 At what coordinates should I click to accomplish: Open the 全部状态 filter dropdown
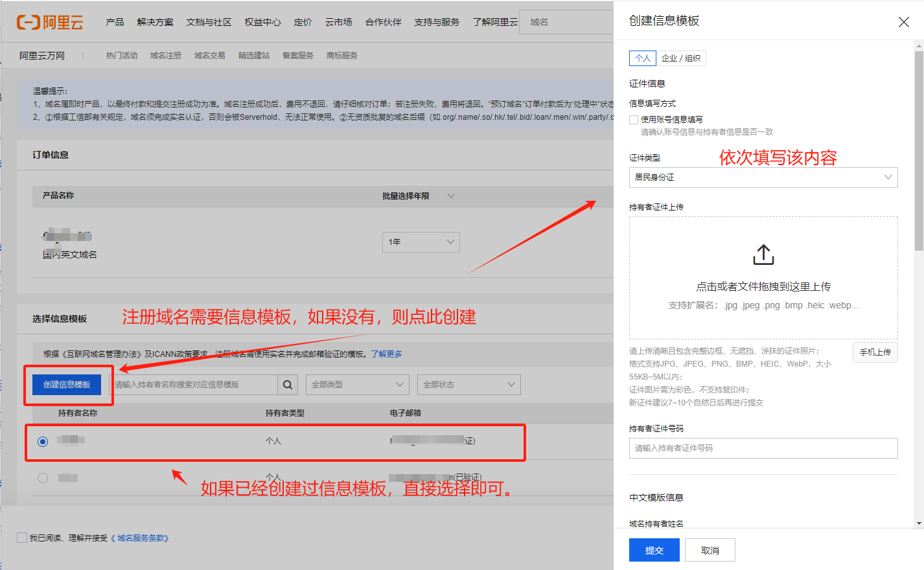(468, 384)
